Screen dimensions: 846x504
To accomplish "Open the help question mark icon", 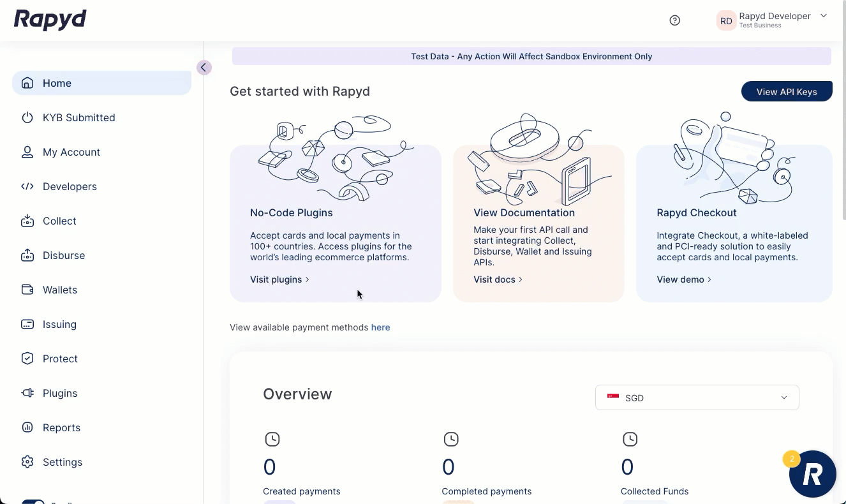I will coord(674,20).
